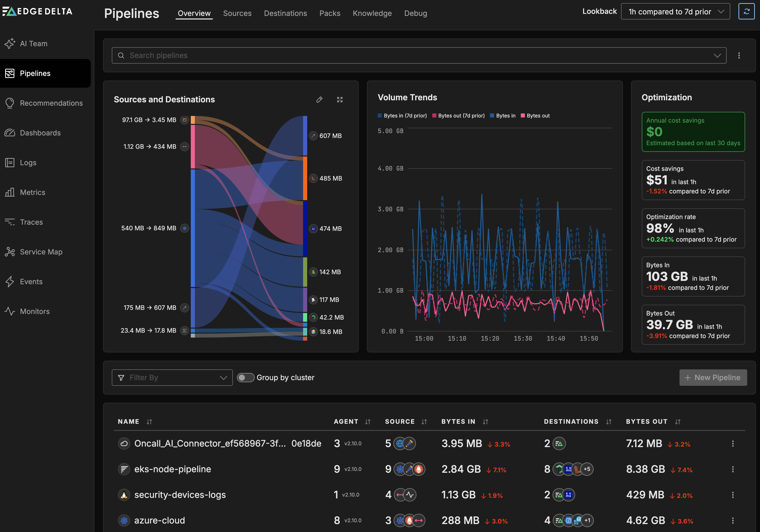Click the refresh icon next to Lookback
This screenshot has height=532, width=760.
point(747,11)
